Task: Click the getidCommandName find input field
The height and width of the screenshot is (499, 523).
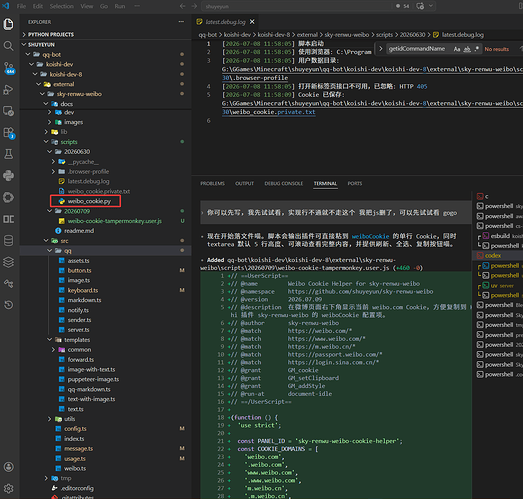Action: pos(418,49)
